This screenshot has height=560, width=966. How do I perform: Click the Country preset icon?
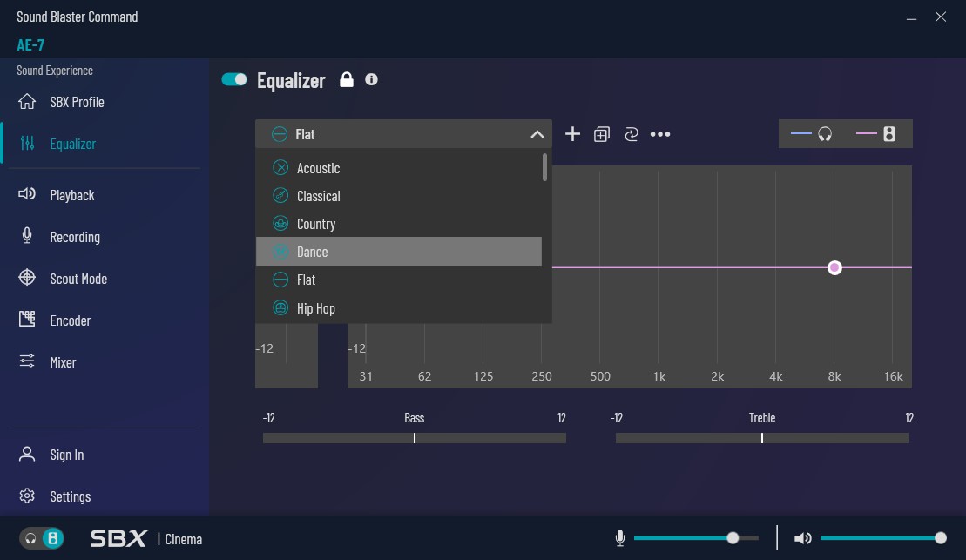tap(280, 224)
